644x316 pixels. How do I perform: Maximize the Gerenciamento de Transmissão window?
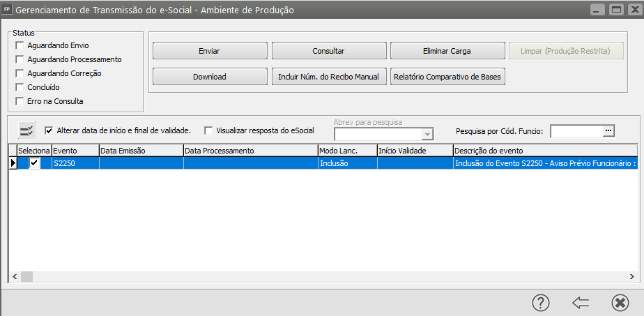coord(616,10)
